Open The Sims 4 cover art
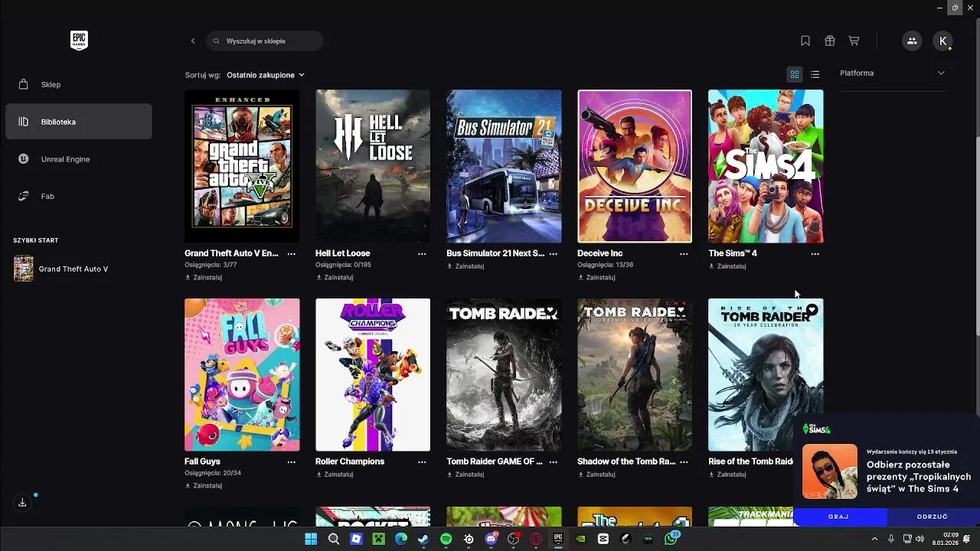980x551 pixels. click(766, 166)
